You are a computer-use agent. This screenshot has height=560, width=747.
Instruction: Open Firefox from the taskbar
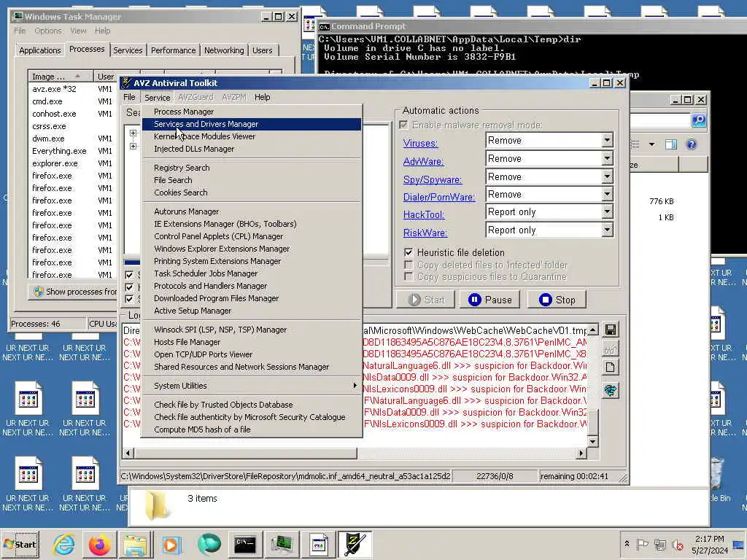(x=99, y=544)
